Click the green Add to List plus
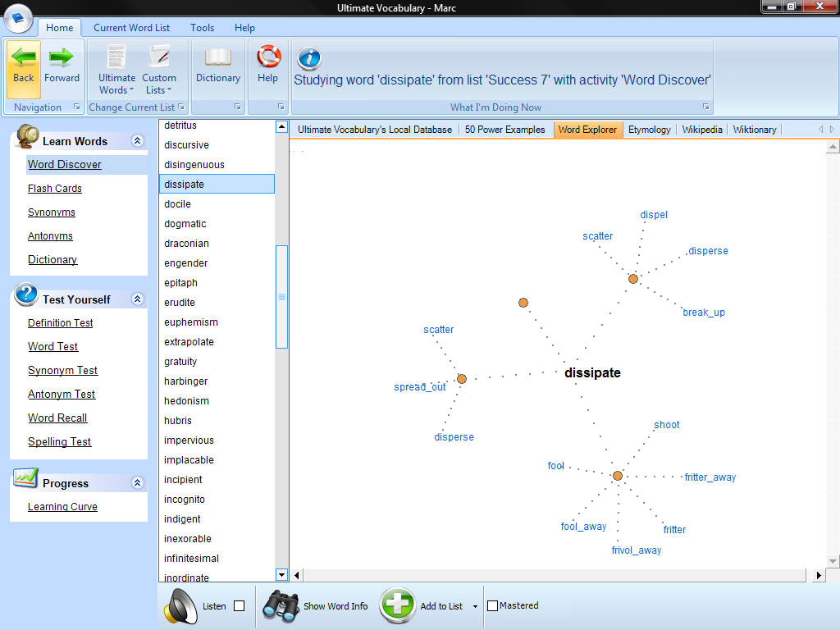The height and width of the screenshot is (630, 840). [398, 605]
